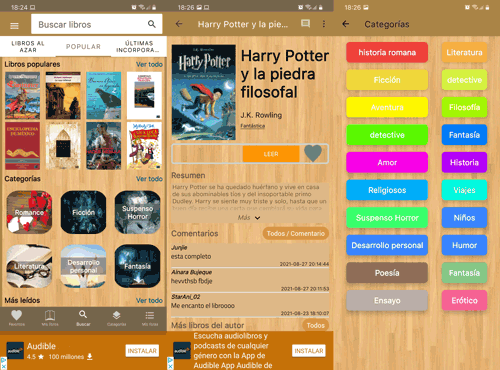Viewport: 500px width, 370px height.
Task: Tap Todos / Comentario button
Action: click(296, 233)
